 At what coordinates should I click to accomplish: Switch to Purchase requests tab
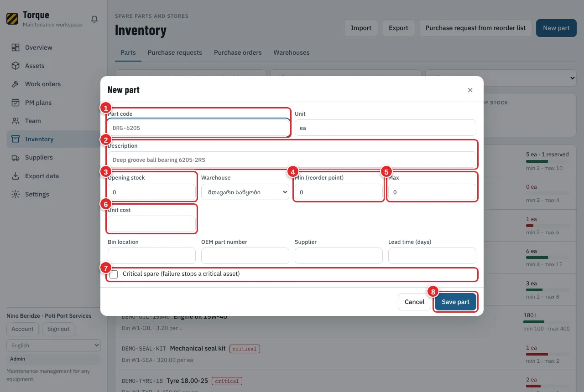pyautogui.click(x=175, y=52)
